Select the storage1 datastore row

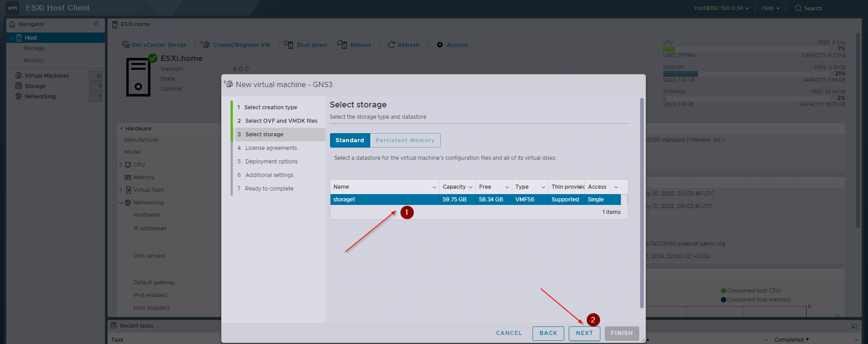click(x=384, y=200)
